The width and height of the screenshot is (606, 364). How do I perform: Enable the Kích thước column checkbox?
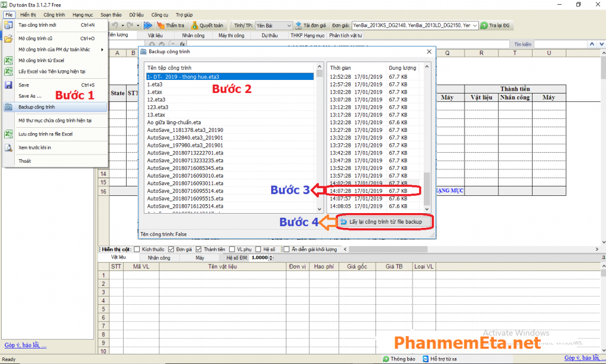coord(137,249)
